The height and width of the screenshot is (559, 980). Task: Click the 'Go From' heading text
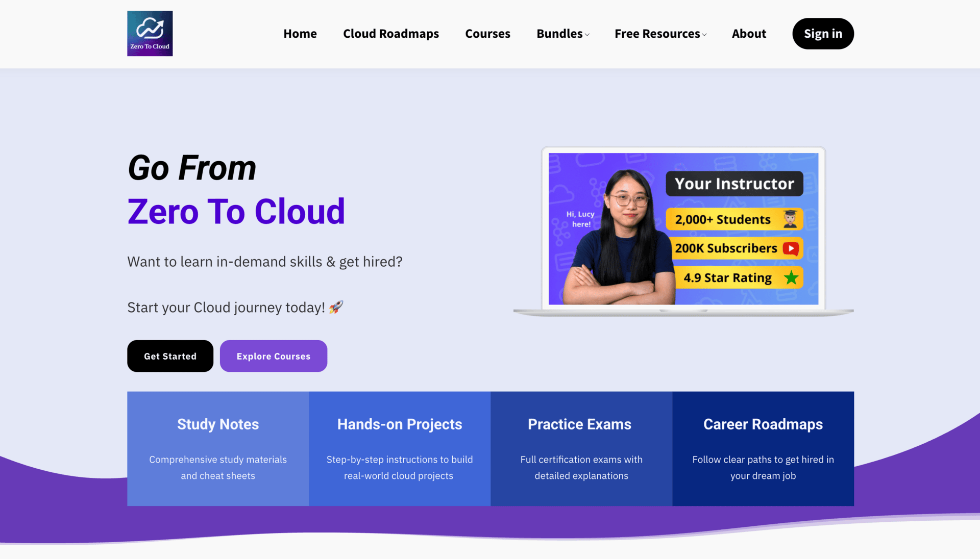[x=192, y=168]
